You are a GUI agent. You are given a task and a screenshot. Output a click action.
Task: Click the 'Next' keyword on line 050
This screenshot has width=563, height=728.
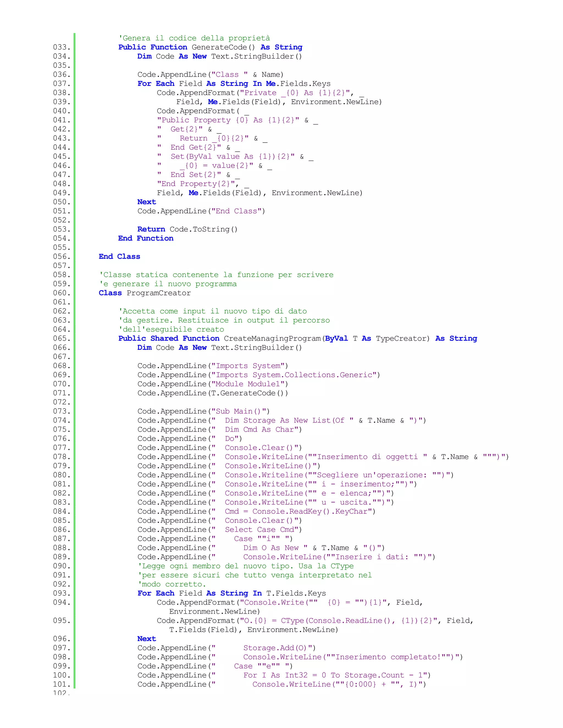[x=147, y=202]
